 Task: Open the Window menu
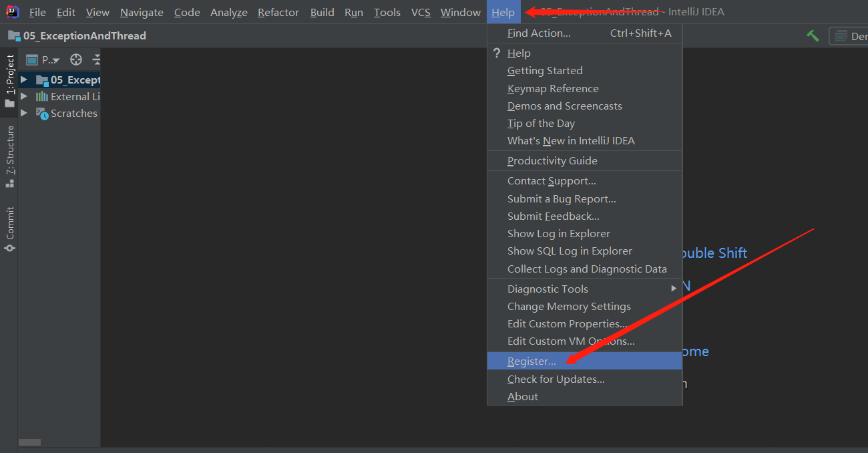click(x=460, y=12)
